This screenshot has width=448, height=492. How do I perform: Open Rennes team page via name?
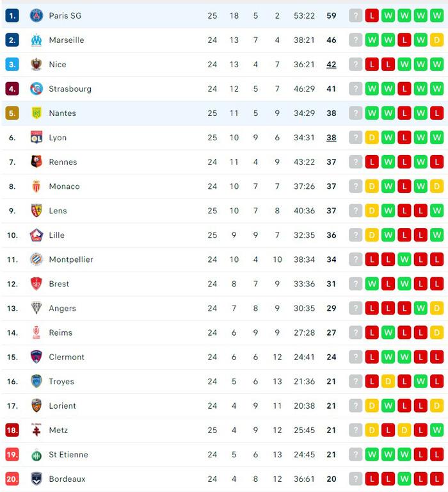tap(63, 162)
